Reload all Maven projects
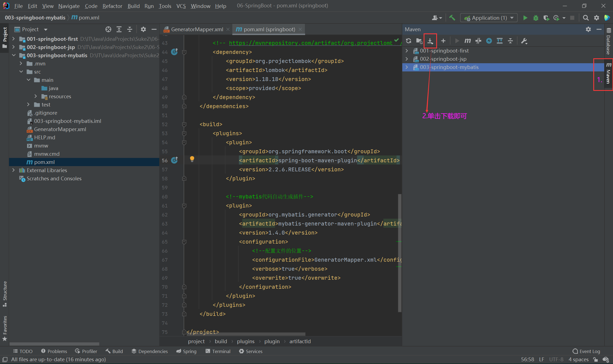The image size is (613, 364). point(408,41)
